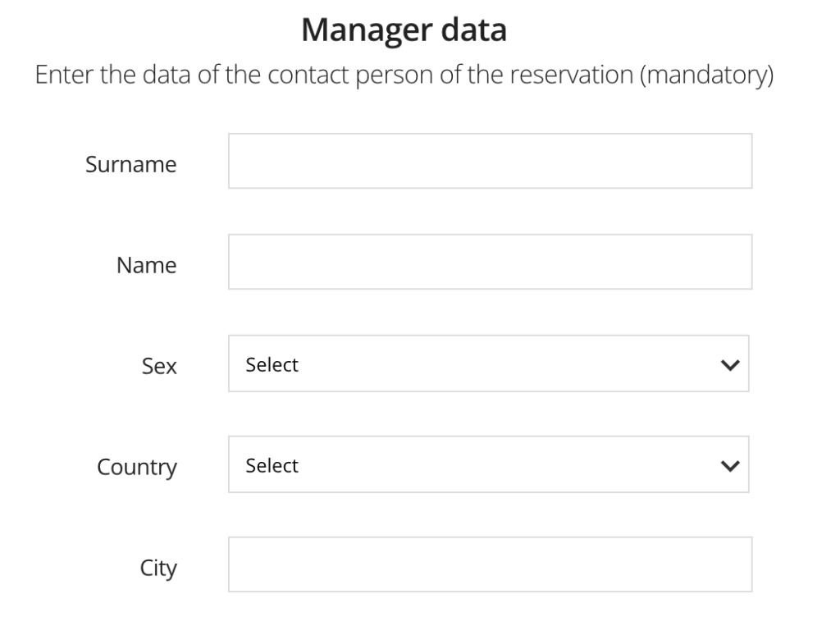Click the Select placeholder in Country field
Image resolution: width=840 pixels, height=626 pixels.
click(x=272, y=465)
